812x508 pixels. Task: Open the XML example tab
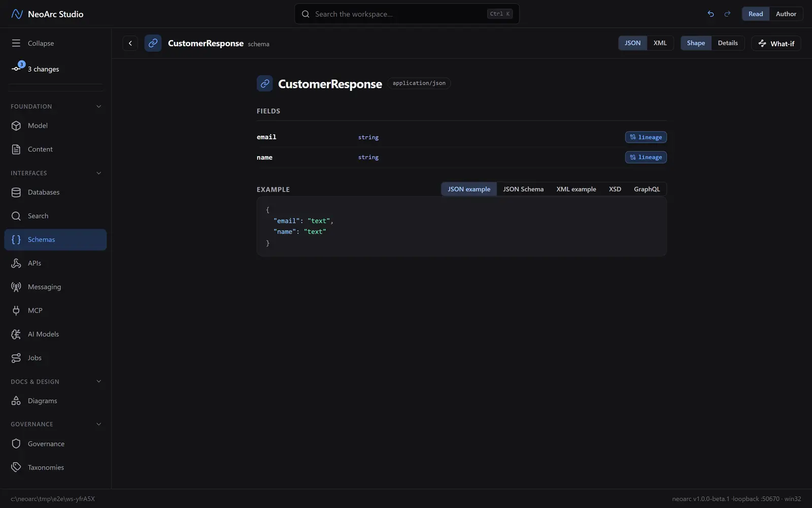576,189
